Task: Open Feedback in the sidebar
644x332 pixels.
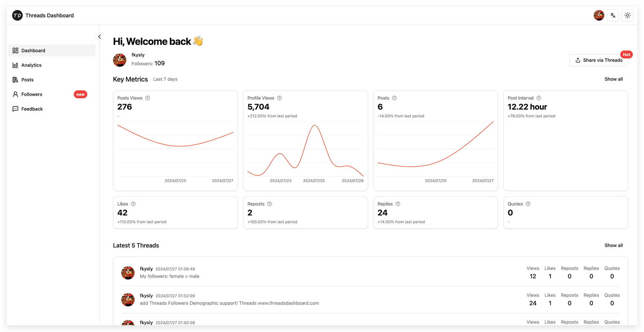Action: 52,109
